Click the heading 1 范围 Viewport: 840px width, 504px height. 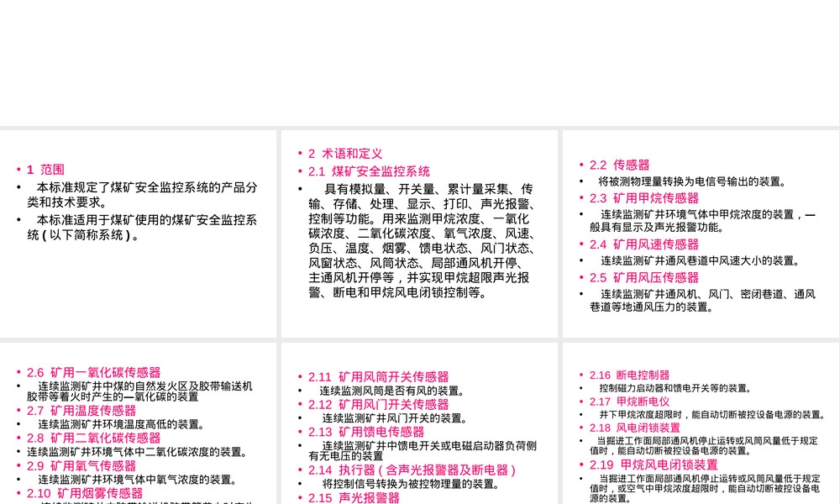[x=45, y=170]
